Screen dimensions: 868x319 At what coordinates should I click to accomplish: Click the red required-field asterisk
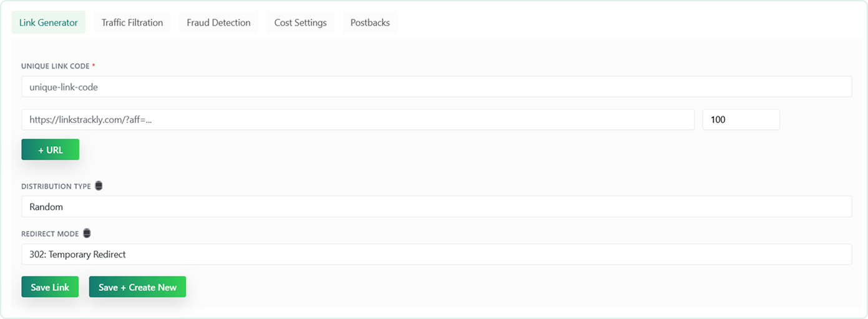coord(94,66)
